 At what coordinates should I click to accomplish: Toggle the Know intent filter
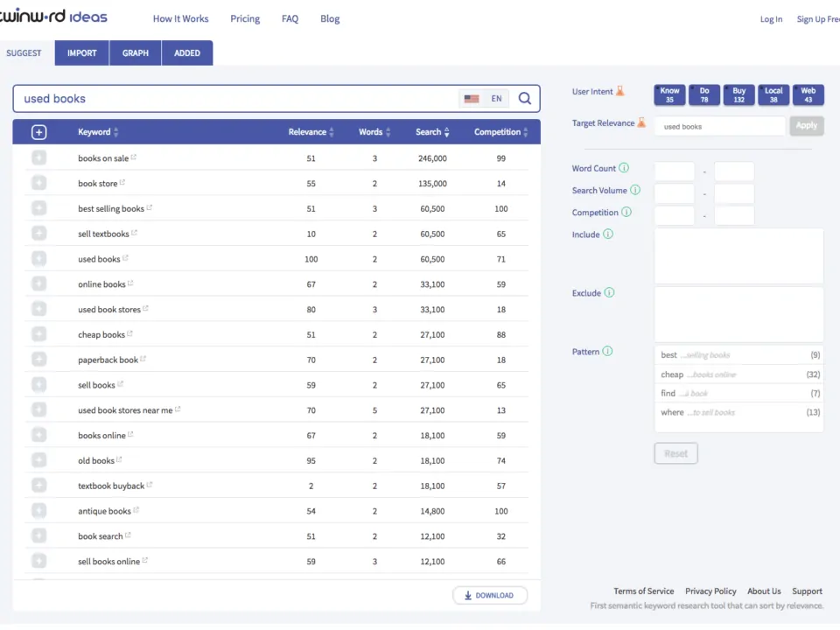(x=669, y=94)
